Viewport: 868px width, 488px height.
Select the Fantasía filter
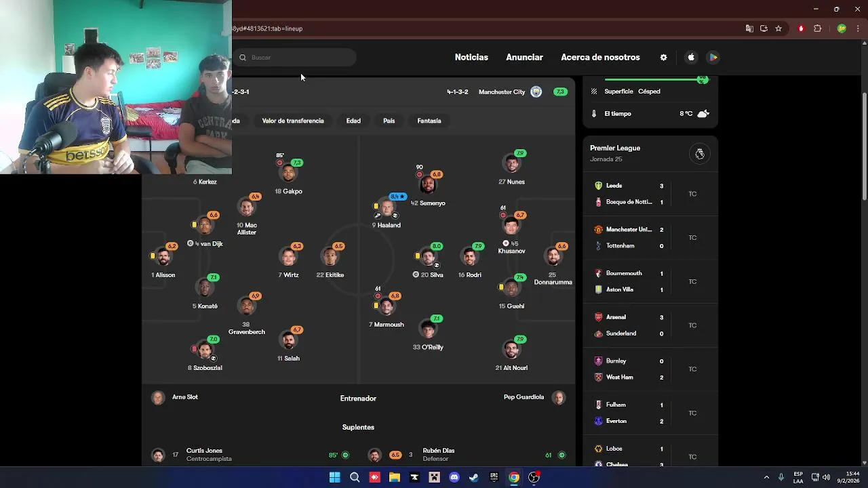coord(429,121)
